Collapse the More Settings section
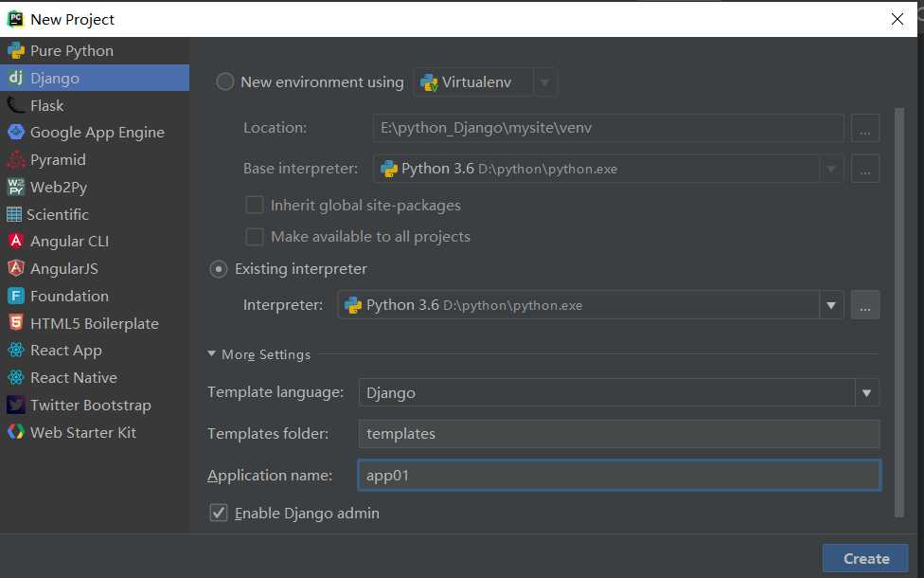Image resolution: width=924 pixels, height=578 pixels. click(211, 353)
